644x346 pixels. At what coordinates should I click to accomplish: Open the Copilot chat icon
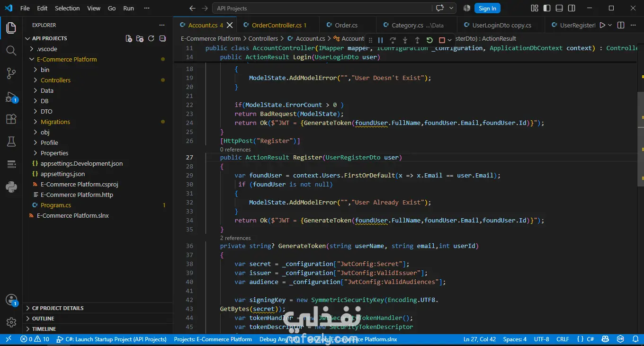[x=440, y=8]
